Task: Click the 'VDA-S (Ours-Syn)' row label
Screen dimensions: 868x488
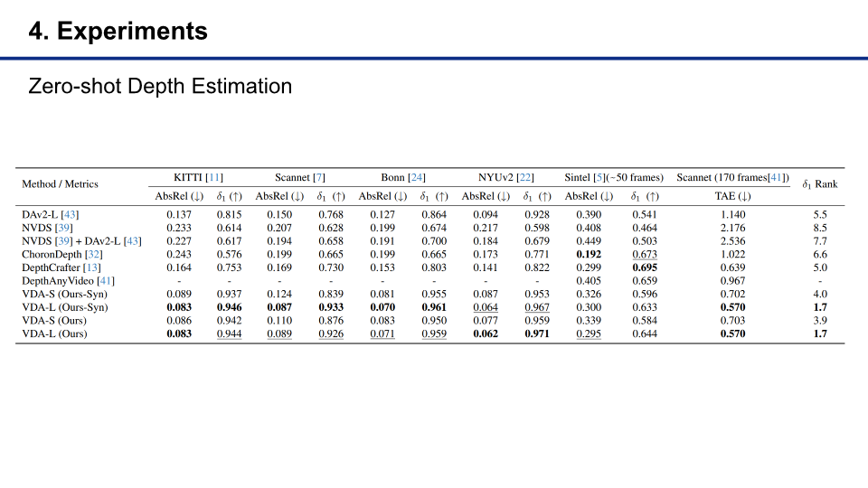Action: [64, 294]
